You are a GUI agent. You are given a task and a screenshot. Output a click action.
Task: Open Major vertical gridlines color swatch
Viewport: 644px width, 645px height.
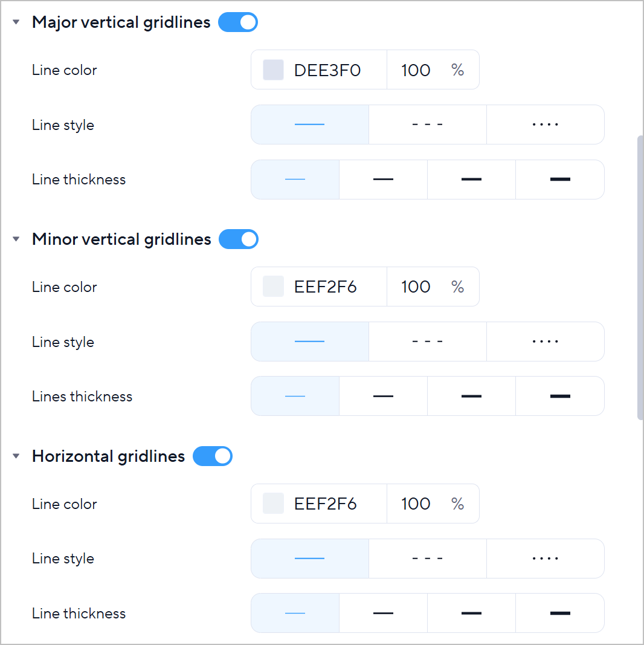coord(273,70)
